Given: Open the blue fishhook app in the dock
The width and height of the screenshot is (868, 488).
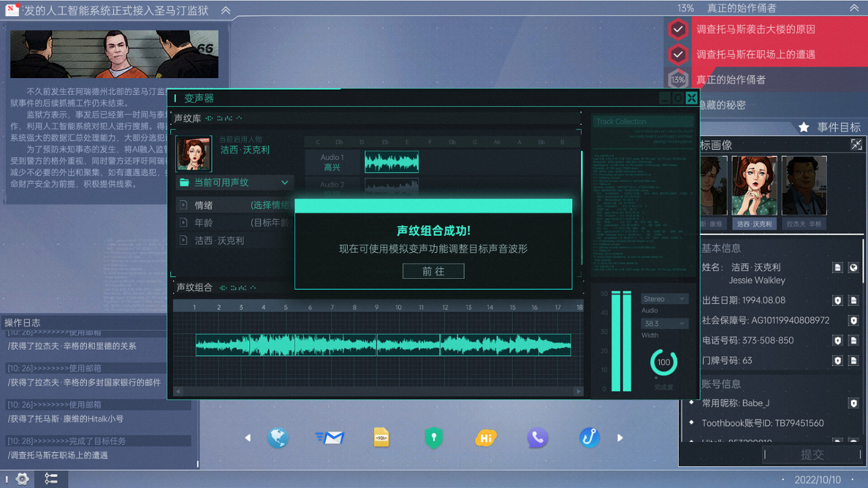Looking at the screenshot, I should 589,438.
